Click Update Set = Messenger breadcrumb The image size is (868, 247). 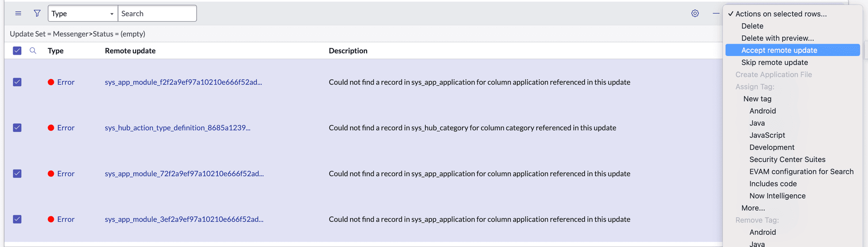coord(49,34)
